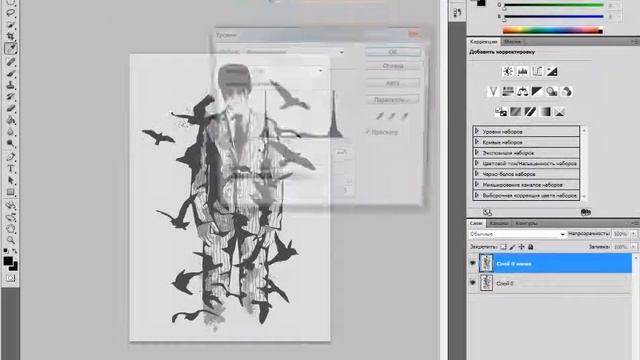640x360 pixels.
Task: Add a Black & White adjustment
Action: pos(537,91)
